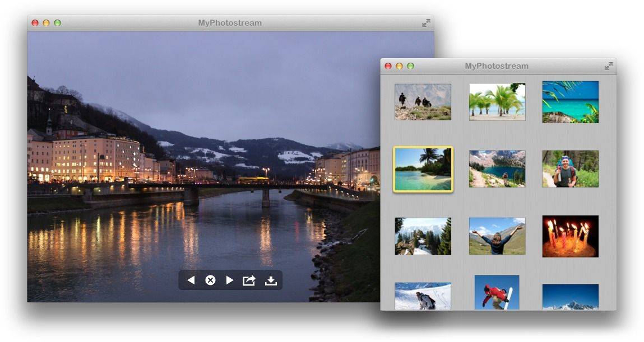Image resolution: width=644 pixels, height=342 pixels.
Task: Open the woman with outstretched arms thumbnail
Action: tap(497, 236)
